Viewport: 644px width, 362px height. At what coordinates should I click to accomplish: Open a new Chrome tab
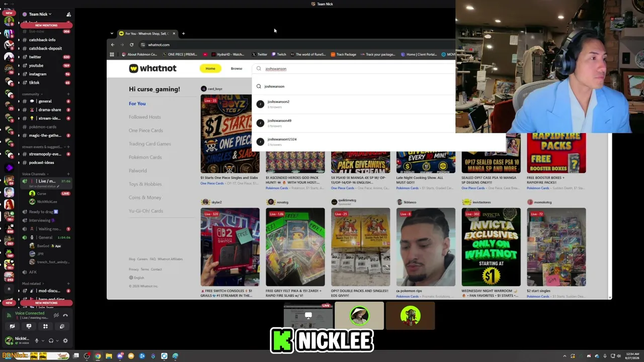coord(183,34)
